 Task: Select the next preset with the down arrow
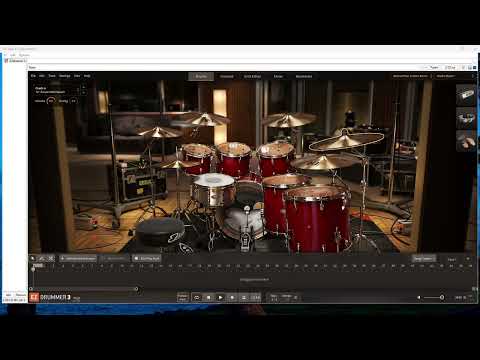tap(83, 92)
